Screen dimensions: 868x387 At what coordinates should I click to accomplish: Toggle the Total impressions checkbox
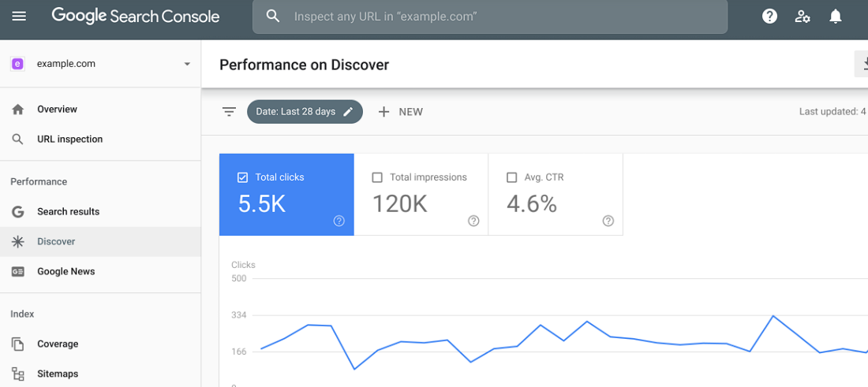pyautogui.click(x=377, y=177)
